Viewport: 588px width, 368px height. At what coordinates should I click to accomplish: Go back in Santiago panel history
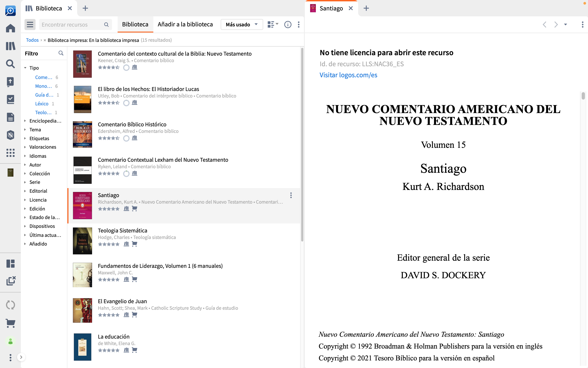click(x=545, y=25)
